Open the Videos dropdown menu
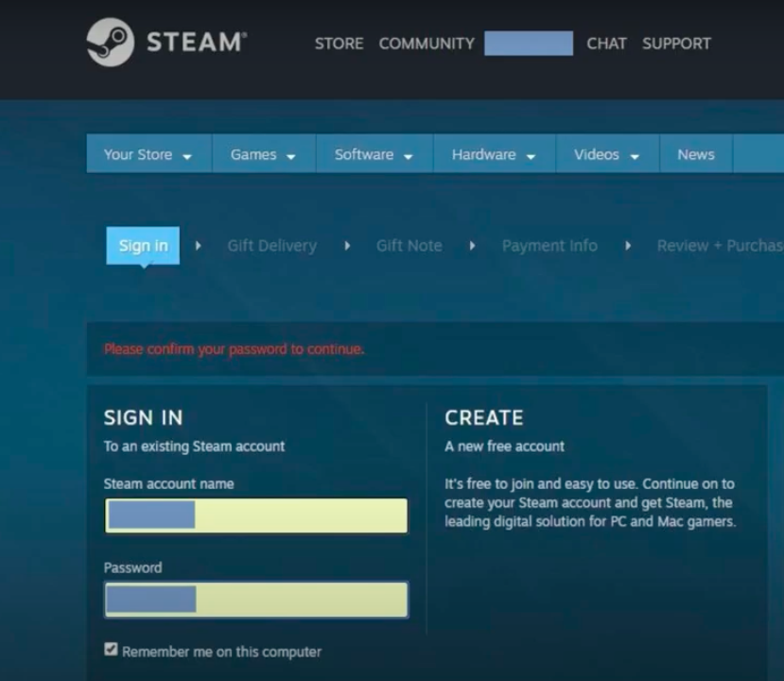This screenshot has width=784, height=681. tap(605, 154)
